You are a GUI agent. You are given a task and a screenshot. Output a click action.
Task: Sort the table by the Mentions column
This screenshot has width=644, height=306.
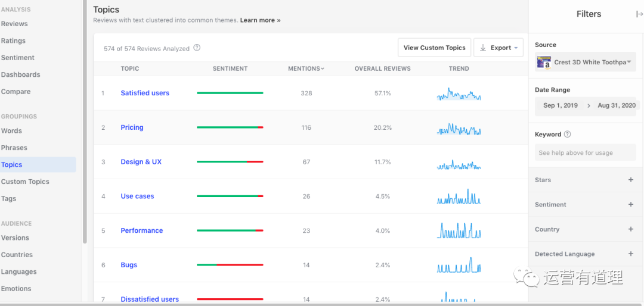coord(306,68)
